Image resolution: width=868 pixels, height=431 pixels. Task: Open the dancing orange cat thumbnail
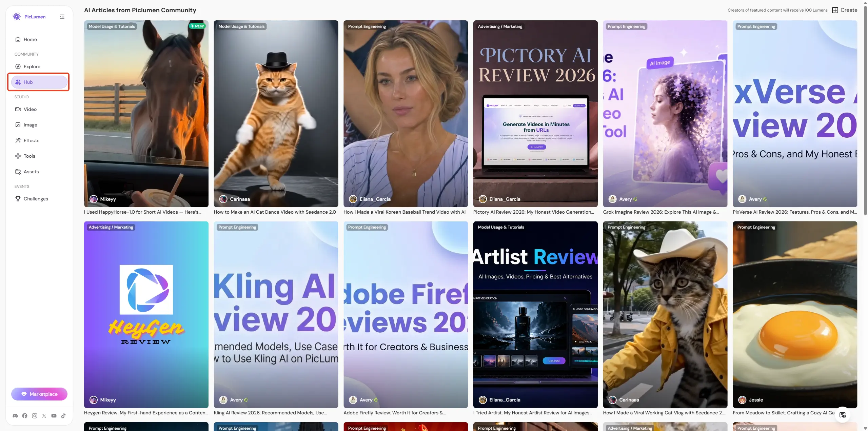pyautogui.click(x=276, y=114)
